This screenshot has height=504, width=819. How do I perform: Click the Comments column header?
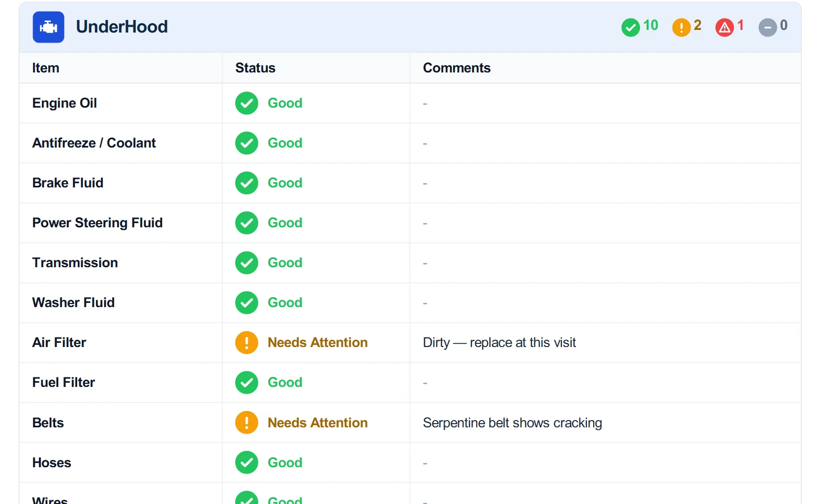click(x=457, y=68)
